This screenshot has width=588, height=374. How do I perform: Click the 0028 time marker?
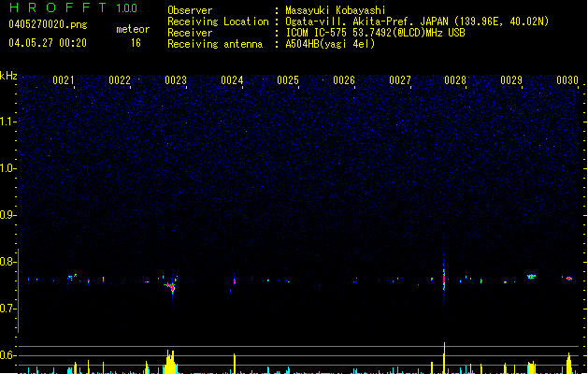click(455, 80)
